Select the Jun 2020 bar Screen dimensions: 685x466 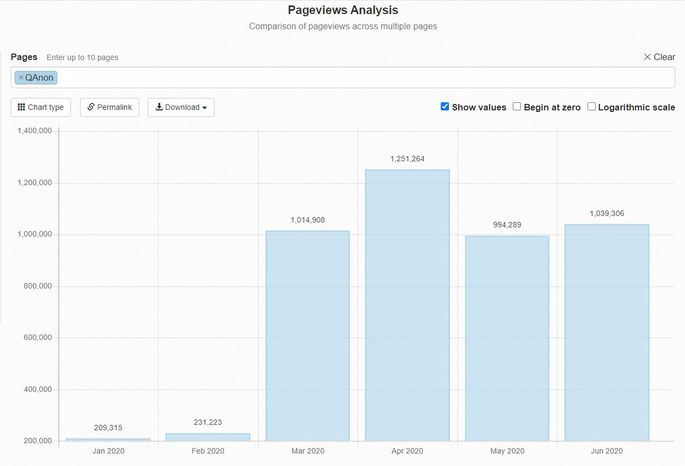click(607, 333)
